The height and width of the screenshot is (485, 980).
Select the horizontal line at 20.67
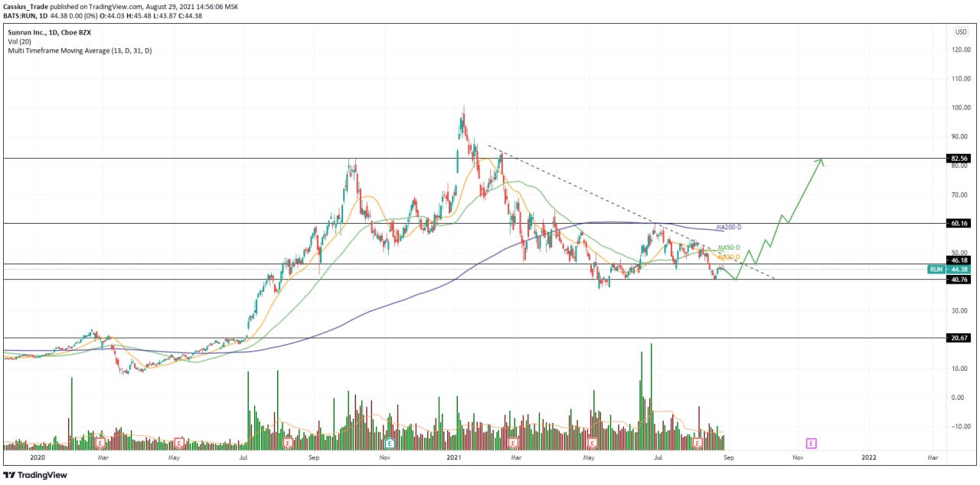pyautogui.click(x=473, y=338)
